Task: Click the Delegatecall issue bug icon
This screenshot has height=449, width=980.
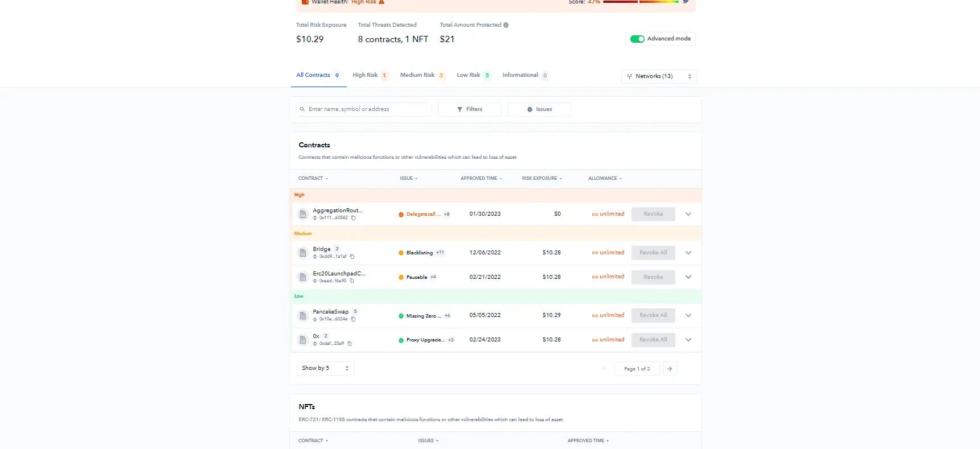Action: coord(401,215)
